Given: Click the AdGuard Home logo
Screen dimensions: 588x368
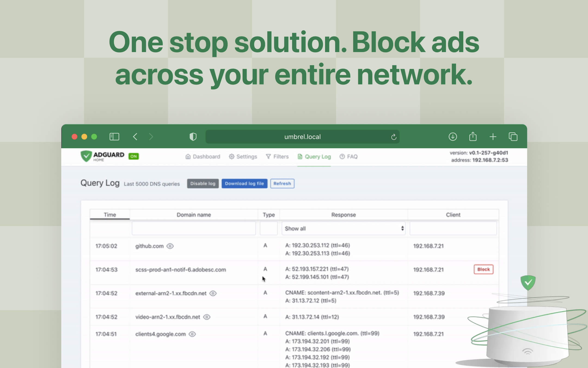Looking at the screenshot, I should (x=102, y=156).
